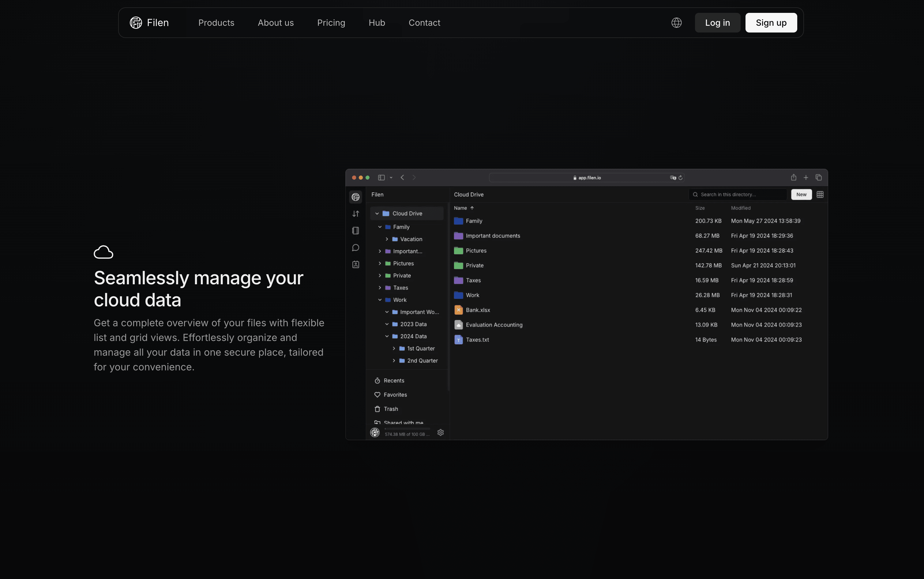
Task: Open the About us page
Action: (x=276, y=23)
